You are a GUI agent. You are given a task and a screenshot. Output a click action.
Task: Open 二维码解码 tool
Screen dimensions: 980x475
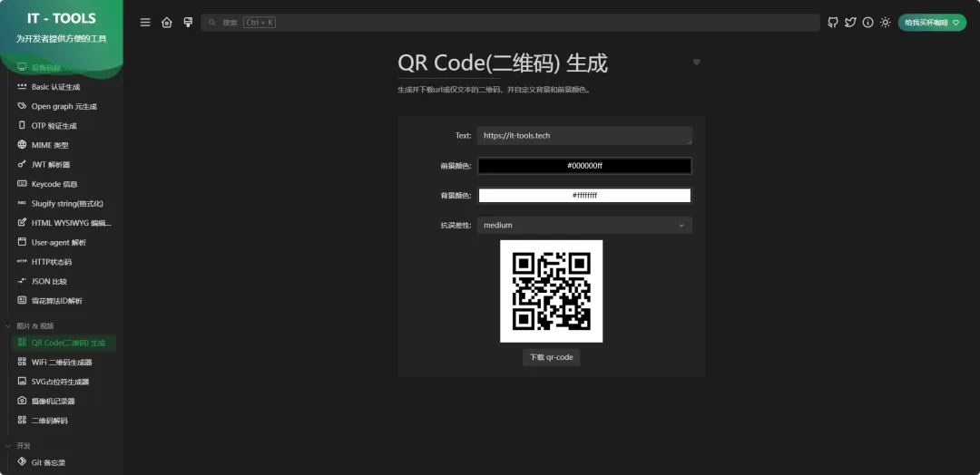(64, 420)
